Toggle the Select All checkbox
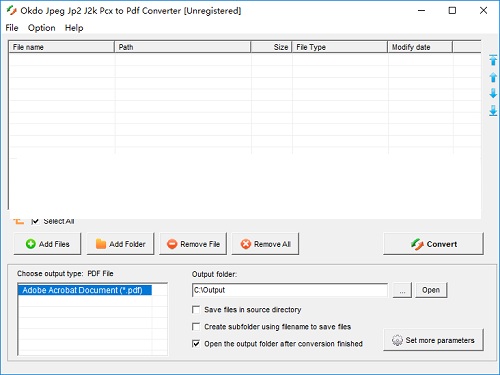The width and height of the screenshot is (500, 375). tap(35, 221)
